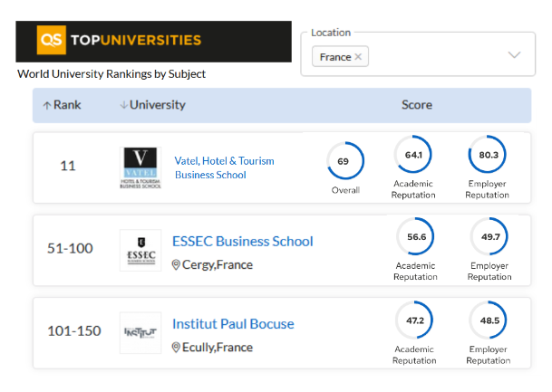Click Paul Bocuse's 48.5 Employer Reputation gauge
Viewport: 552px width, 392px height.
pos(488,320)
